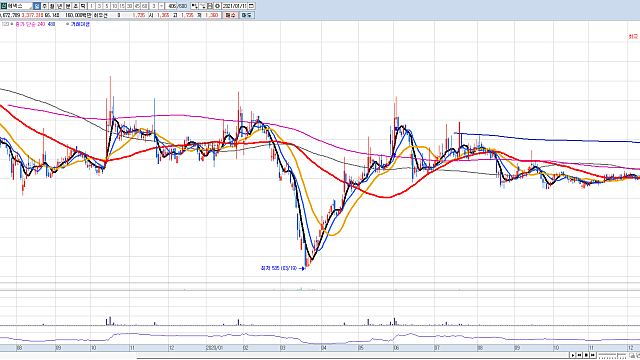Choose the 1 interval preset button
This screenshot has height=360, width=640.
coord(91,6)
